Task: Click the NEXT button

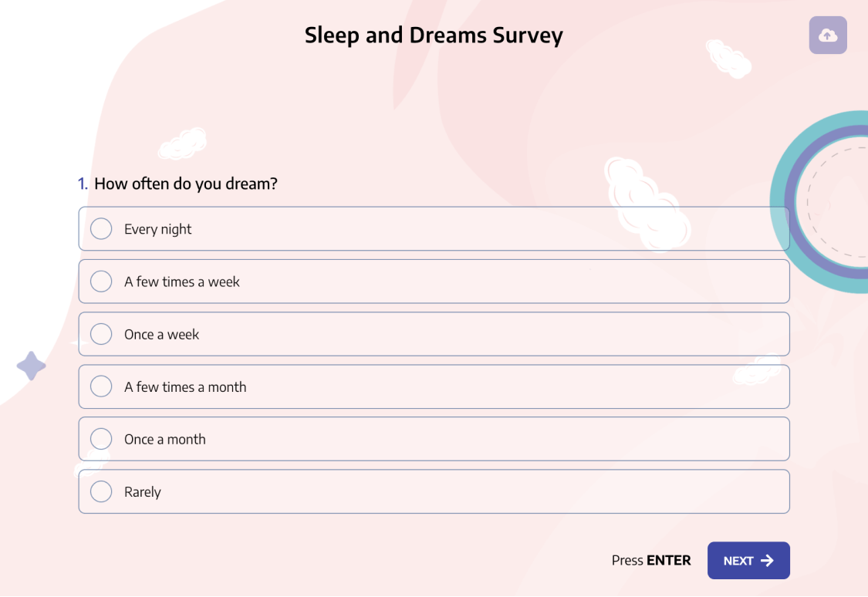Action: click(748, 560)
